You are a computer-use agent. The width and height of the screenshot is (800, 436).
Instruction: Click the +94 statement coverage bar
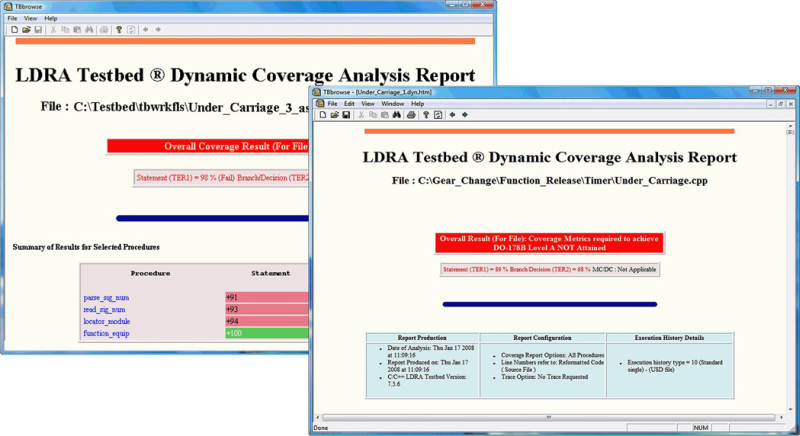click(x=267, y=321)
